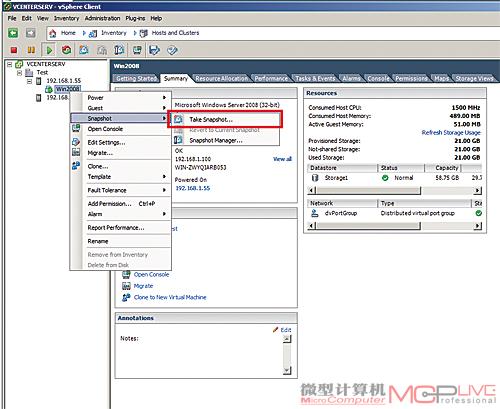Select Report Performance in context menu
Image resolution: width=500 pixels, height=409 pixels.
(x=121, y=228)
